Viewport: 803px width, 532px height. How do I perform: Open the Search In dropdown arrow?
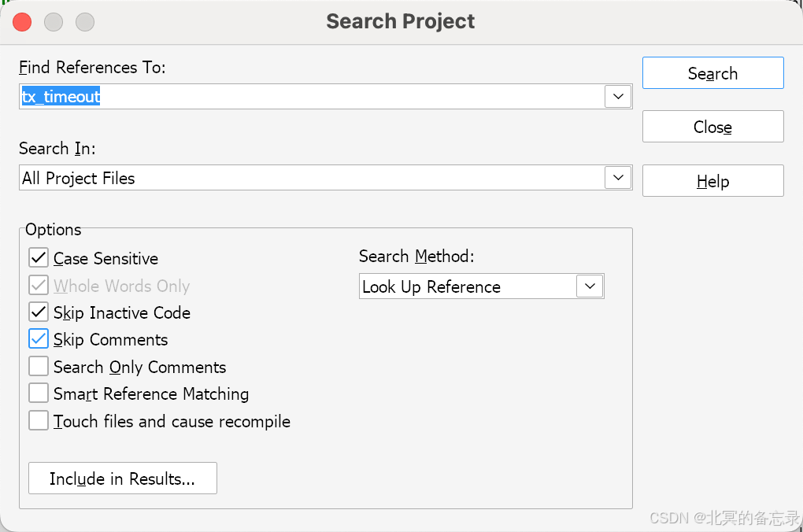(618, 178)
